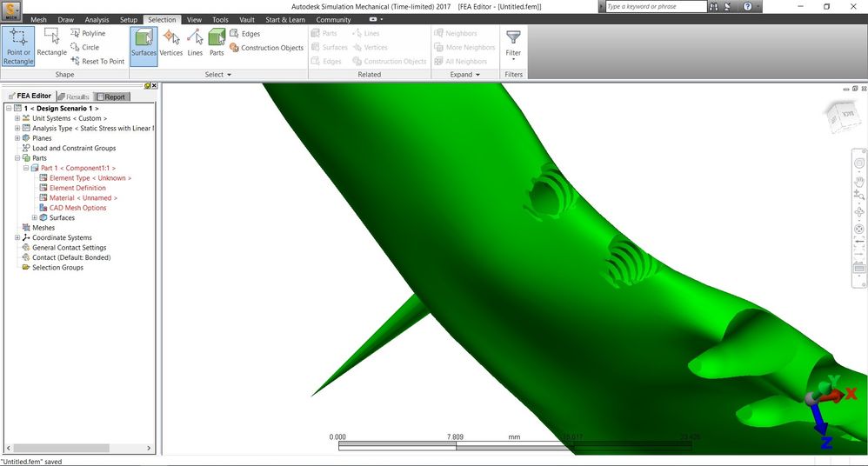Click browser horizontal scrollbar left arrow
Screen dimensions: 868x466
click(x=9, y=448)
